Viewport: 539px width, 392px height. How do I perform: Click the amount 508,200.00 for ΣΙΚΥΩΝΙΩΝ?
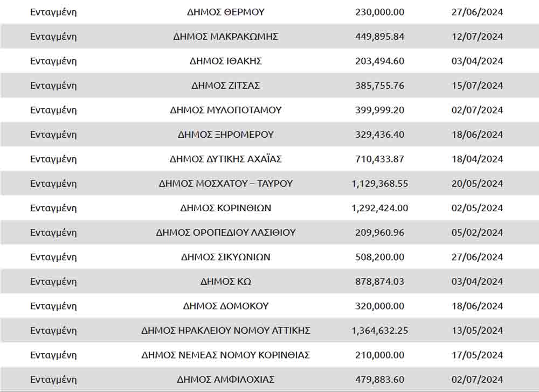[x=379, y=257]
